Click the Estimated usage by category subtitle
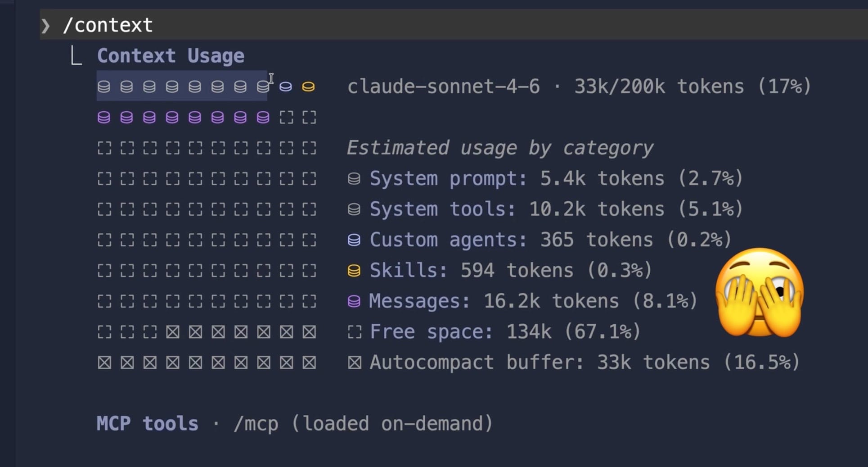Screen dimensions: 868x467 (x=500, y=148)
